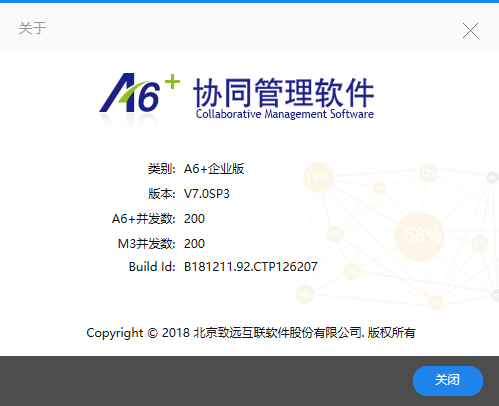
Task: Click the Build Id B181211.92.CTP126207 text
Action: [x=251, y=267]
